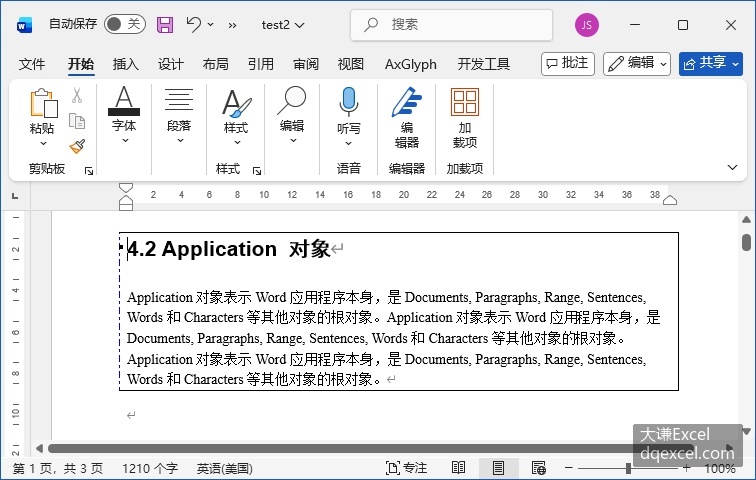Viewport: 756px width, 480px height.
Task: Switch to read mode view icon
Action: tap(459, 468)
